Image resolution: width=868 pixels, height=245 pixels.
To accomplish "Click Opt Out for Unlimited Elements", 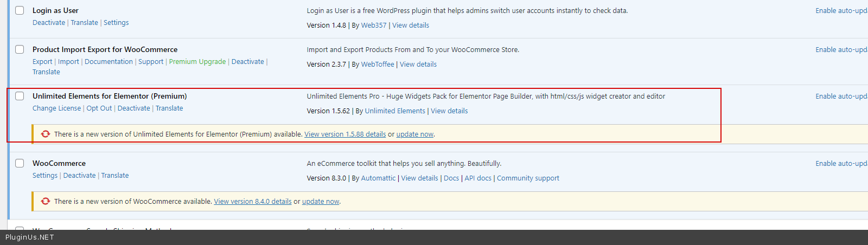I will click(x=99, y=108).
